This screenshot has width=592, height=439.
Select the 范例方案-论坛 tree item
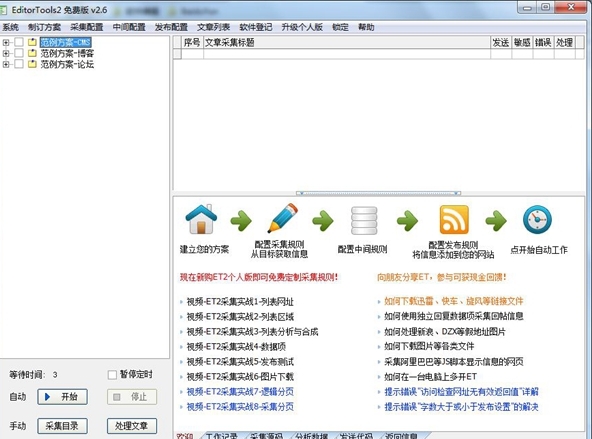(67, 64)
